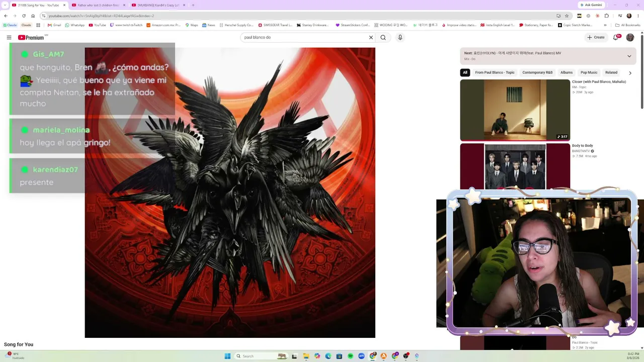644x362 pixels.
Task: Reload the page in Chrome
Action: 24,16
